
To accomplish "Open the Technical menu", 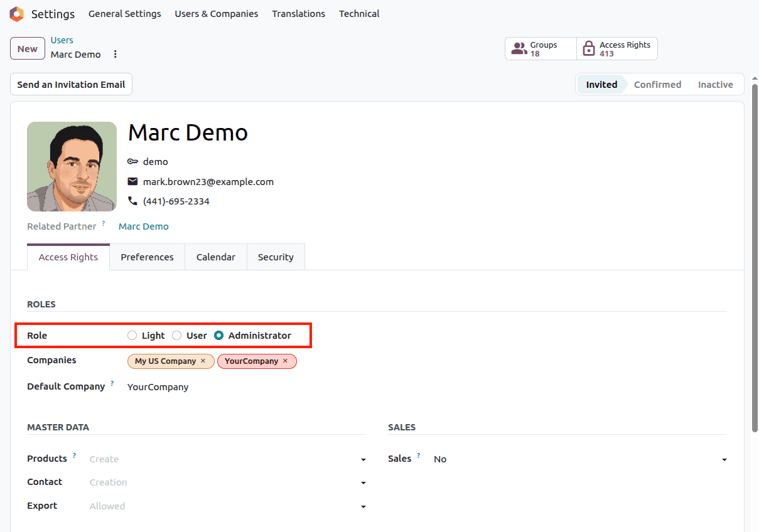I will [x=359, y=14].
